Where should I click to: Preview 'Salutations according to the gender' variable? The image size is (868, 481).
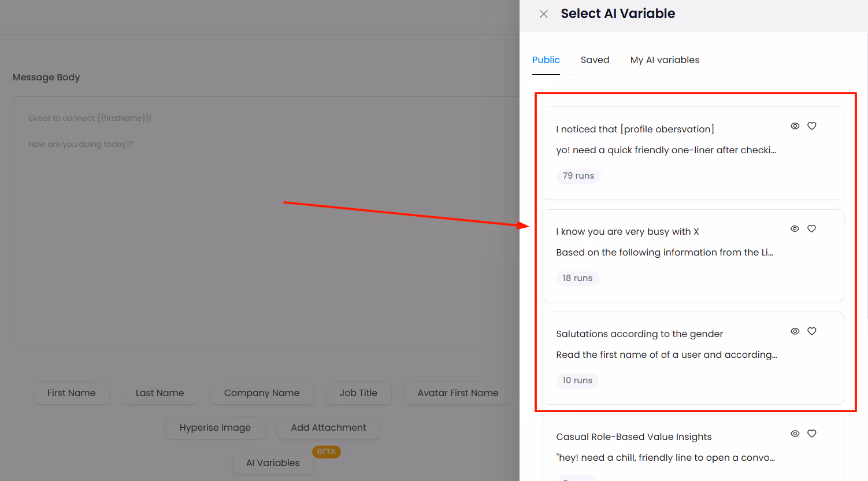(795, 331)
